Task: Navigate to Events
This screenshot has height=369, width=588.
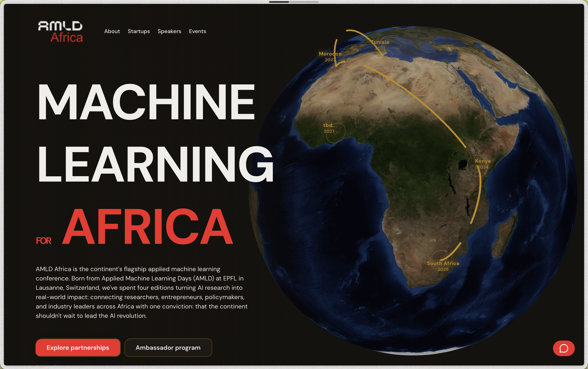Action: pyautogui.click(x=198, y=31)
